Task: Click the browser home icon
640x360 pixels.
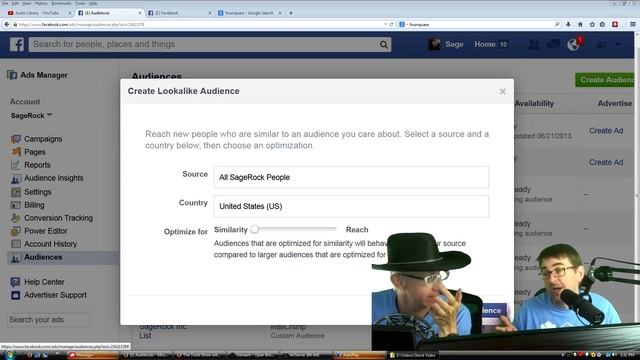Action: click(x=580, y=24)
